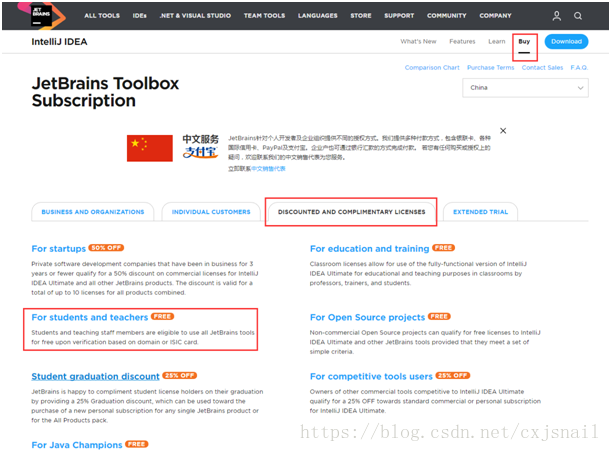Switch to Individual Customers tab
611x452 pixels.
(211, 212)
